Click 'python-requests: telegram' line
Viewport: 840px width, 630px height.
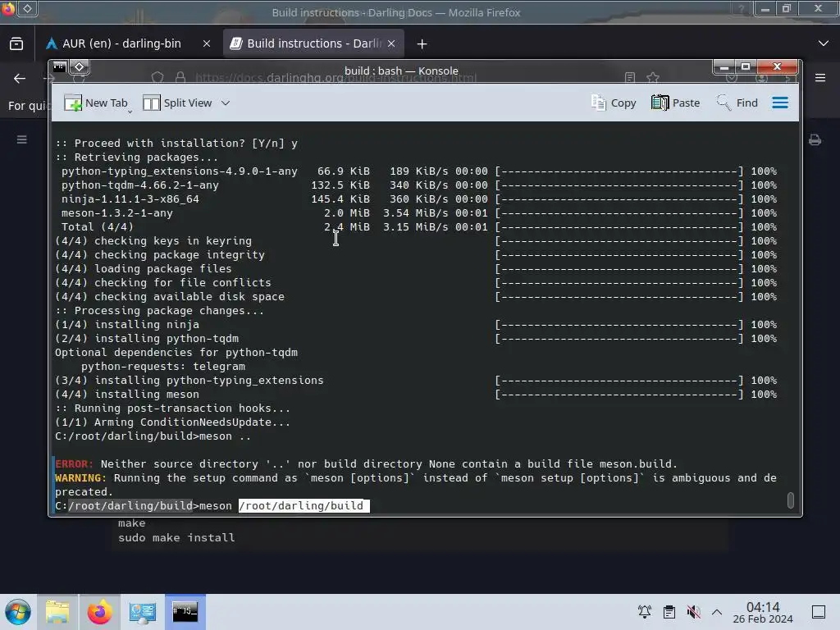tap(163, 367)
